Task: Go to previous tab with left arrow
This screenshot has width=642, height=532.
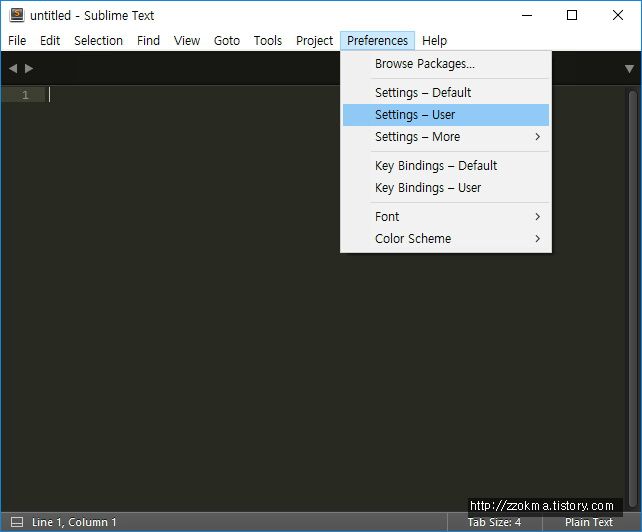Action: pos(13,68)
